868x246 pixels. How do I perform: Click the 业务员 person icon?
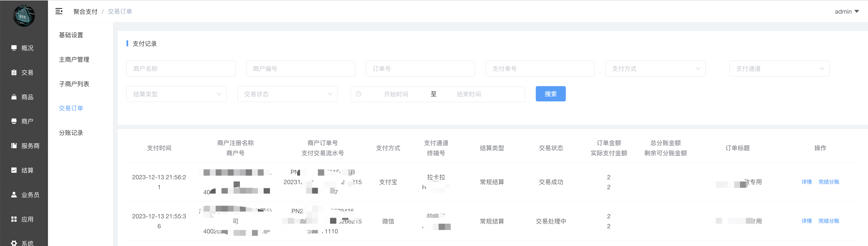[14, 195]
